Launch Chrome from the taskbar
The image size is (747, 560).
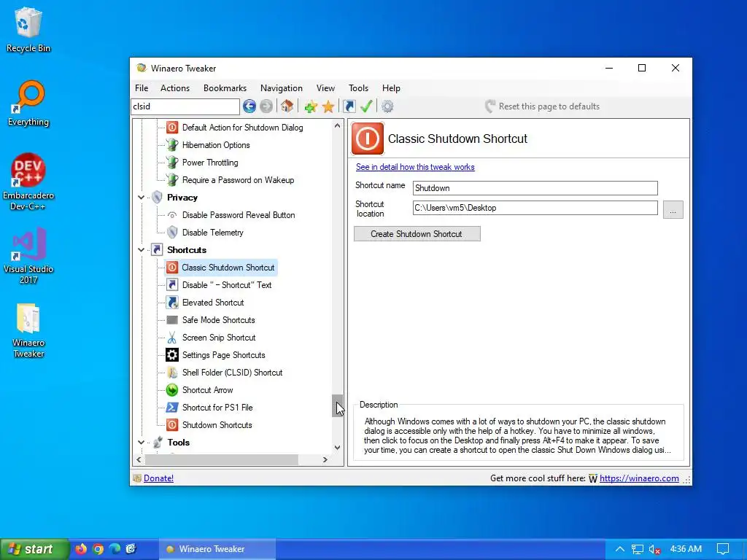pos(98,549)
